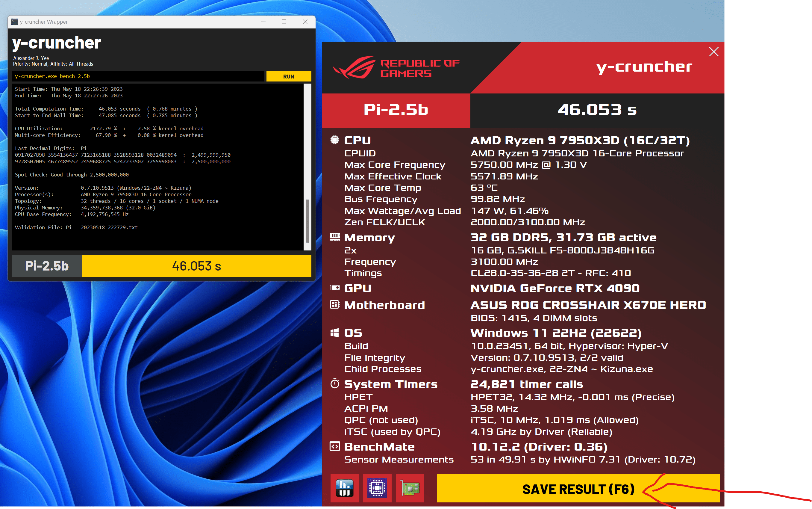Click the yellow SAVE RESULT (F6) button

(x=578, y=488)
